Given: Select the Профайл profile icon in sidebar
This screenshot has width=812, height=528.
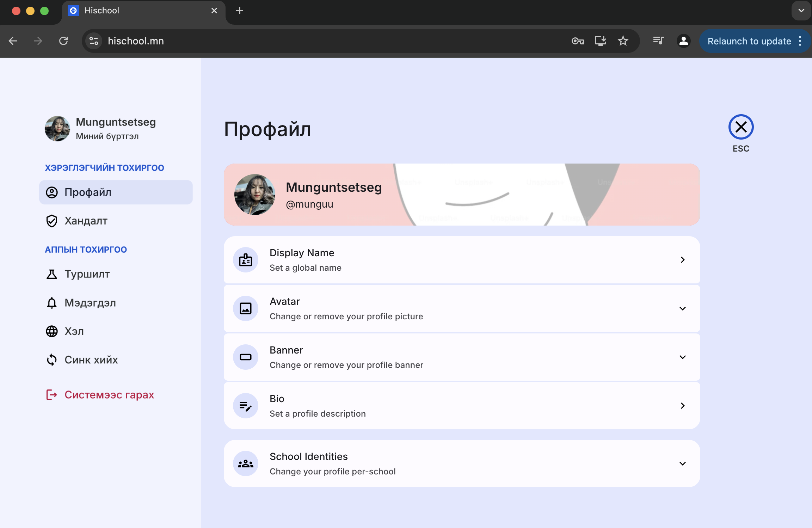Looking at the screenshot, I should [x=52, y=192].
